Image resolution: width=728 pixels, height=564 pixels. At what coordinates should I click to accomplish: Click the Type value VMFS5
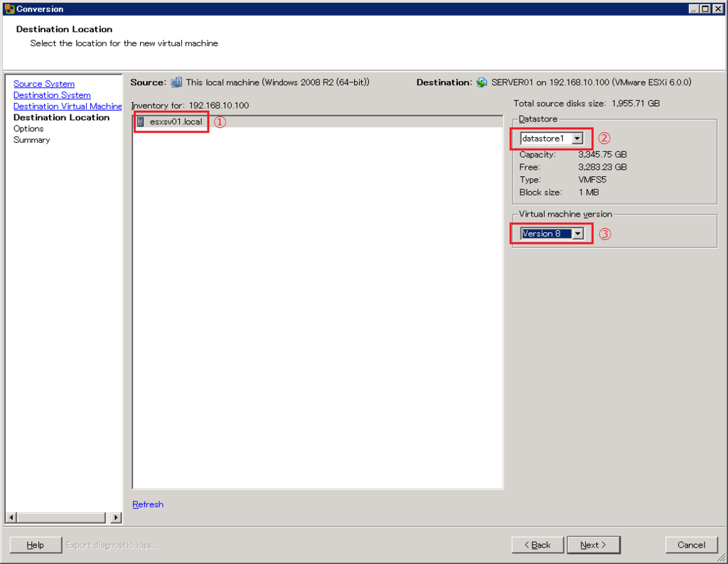pyautogui.click(x=592, y=180)
